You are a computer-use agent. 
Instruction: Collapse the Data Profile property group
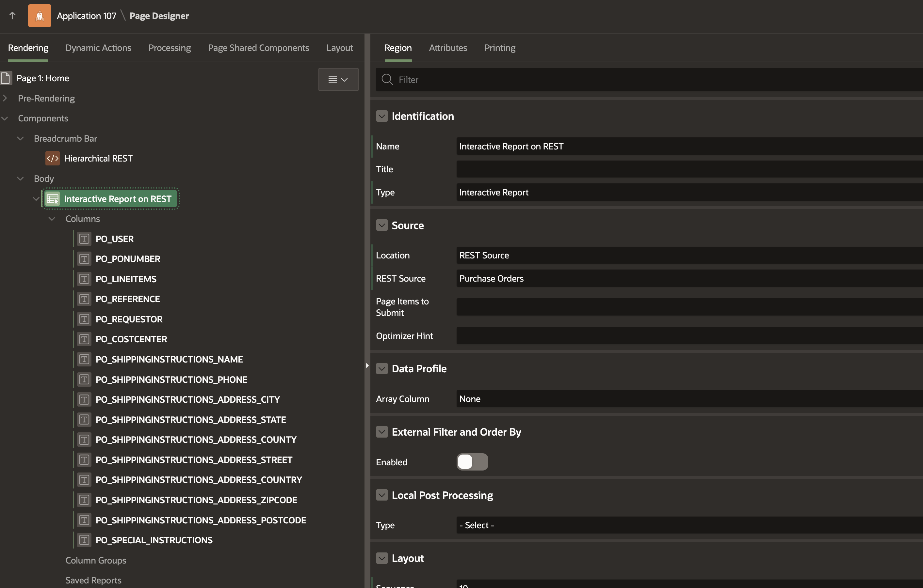(382, 368)
